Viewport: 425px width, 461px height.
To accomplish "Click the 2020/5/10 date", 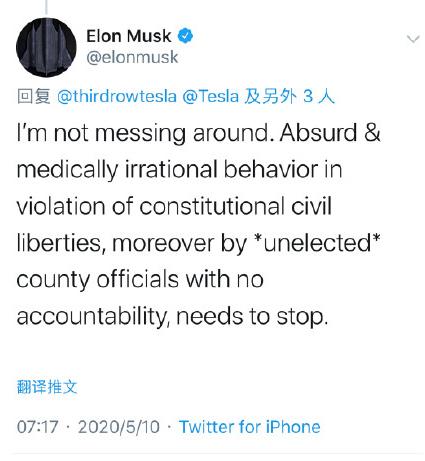I will coord(119,427).
